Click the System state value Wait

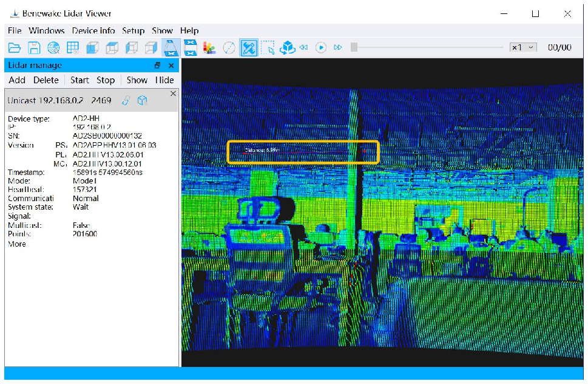[81, 207]
